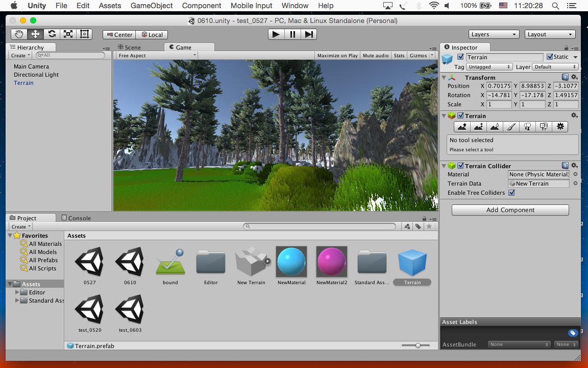Switch to the Console tab
This screenshot has width=588, height=368.
click(76, 218)
